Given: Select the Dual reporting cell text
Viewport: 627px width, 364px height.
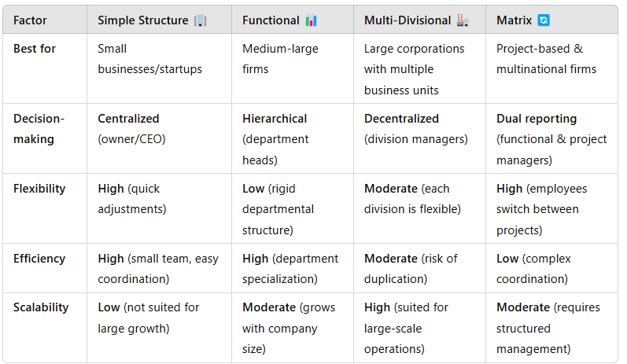Looking at the screenshot, I should (x=551, y=139).
